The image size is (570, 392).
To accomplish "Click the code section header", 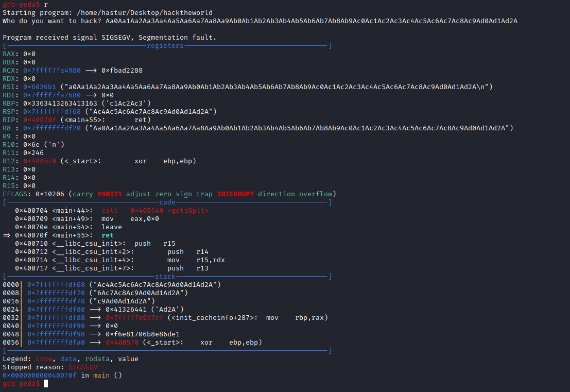I will [x=167, y=202].
